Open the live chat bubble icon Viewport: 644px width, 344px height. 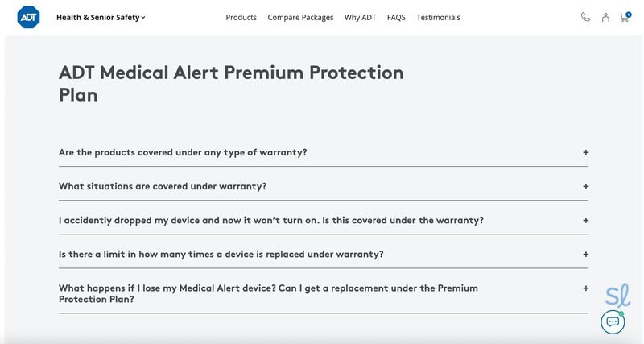tap(613, 322)
